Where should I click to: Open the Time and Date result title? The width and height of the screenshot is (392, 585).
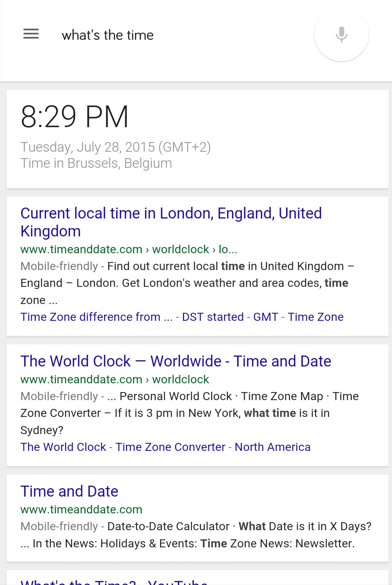[69, 491]
